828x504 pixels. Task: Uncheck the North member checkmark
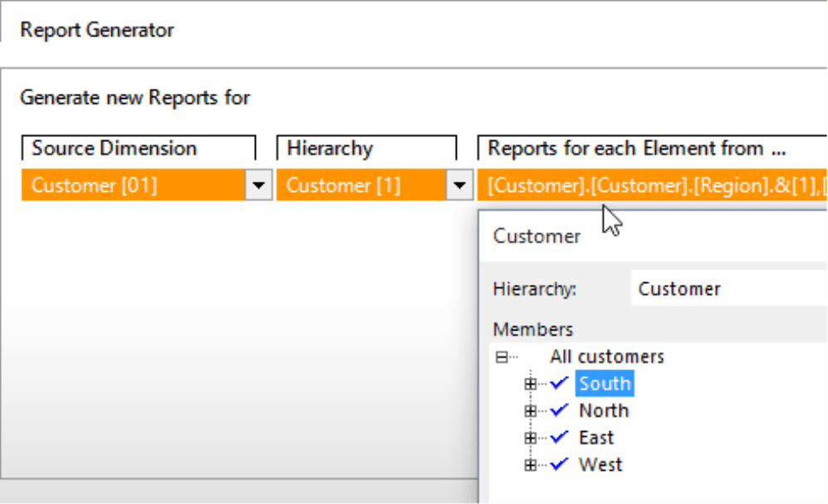pyautogui.click(x=559, y=410)
